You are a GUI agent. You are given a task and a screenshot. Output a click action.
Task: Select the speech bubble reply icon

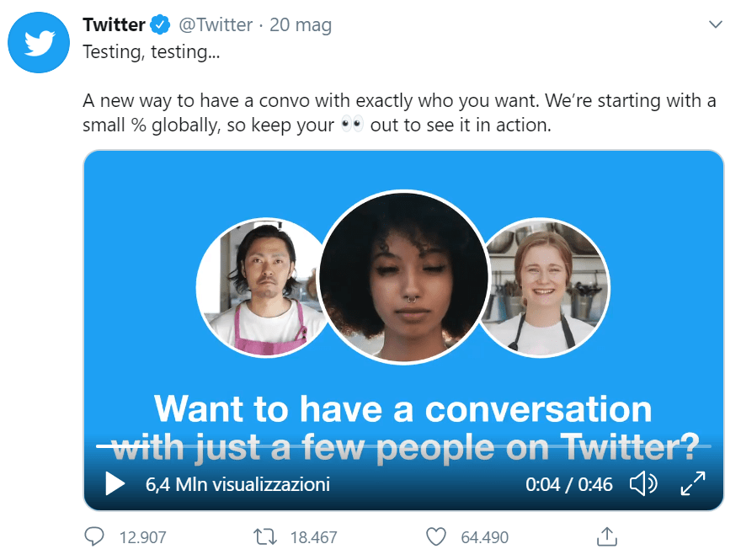point(93,536)
